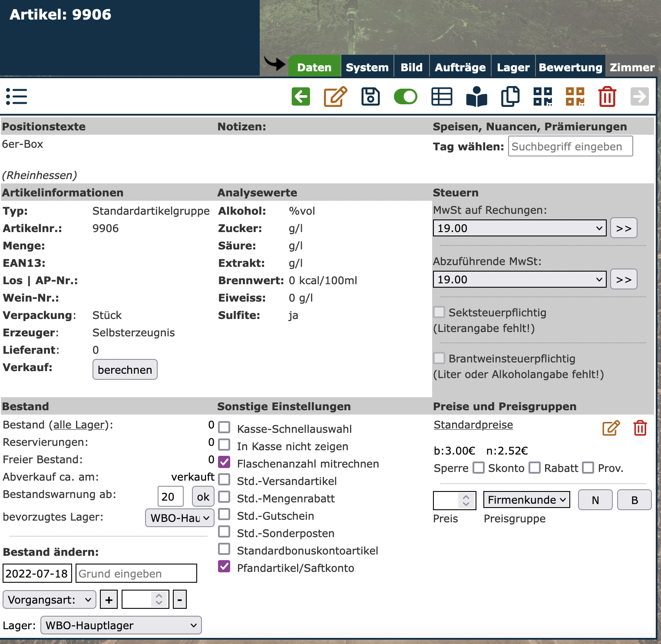Screen dimensions: 661x644
Task: Toggle the green active switch
Action: (x=406, y=96)
